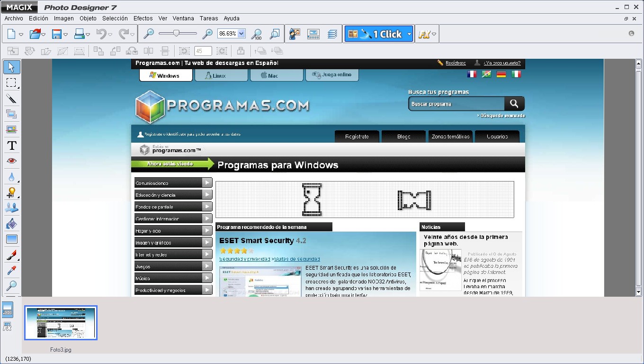Toggle the filmstrip panel view icon

[x=7, y=310]
